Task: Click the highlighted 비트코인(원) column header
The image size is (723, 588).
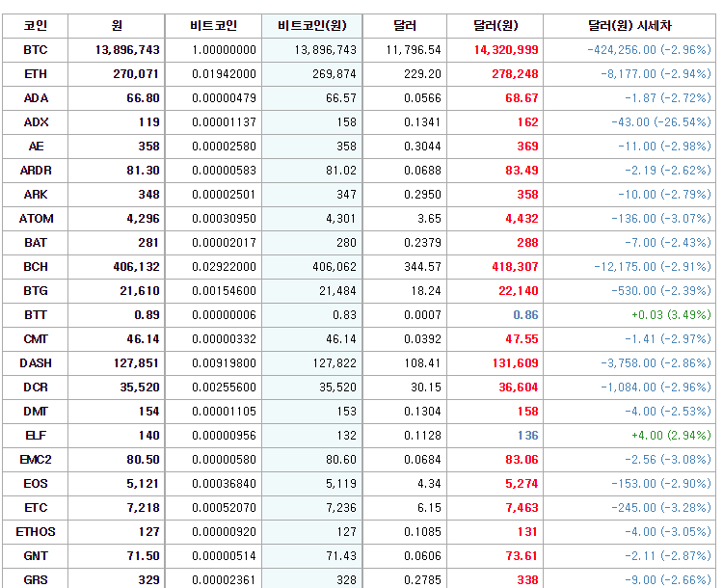Action: tap(312, 25)
